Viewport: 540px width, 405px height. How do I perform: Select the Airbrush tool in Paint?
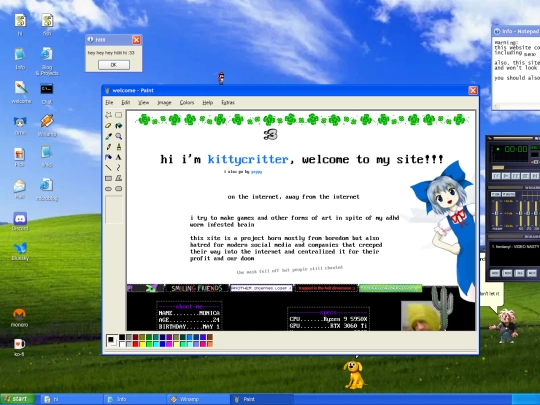pos(108,157)
